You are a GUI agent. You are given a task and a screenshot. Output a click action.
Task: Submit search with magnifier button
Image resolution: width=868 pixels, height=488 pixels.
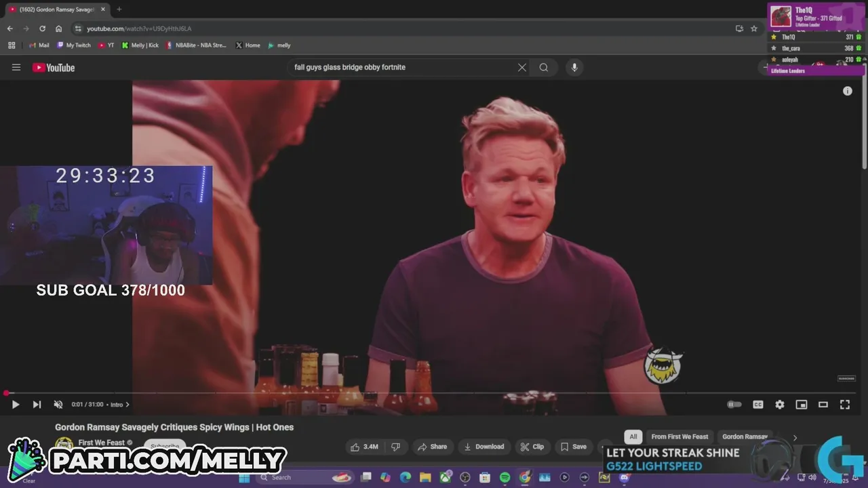[x=544, y=67]
